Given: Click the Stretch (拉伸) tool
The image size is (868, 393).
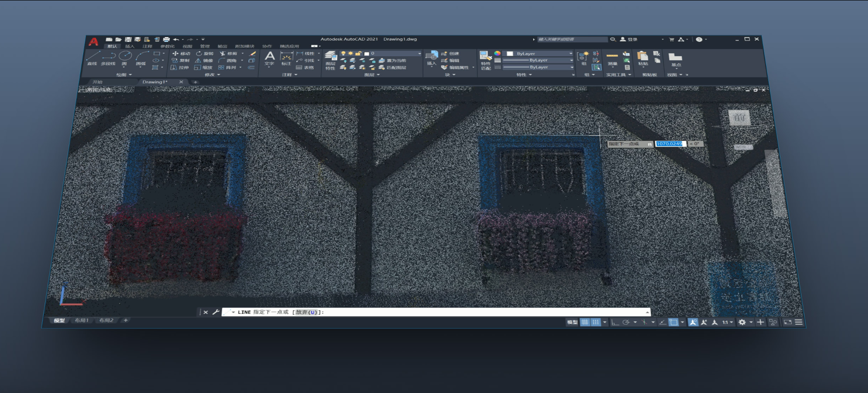Looking at the screenshot, I should point(180,68).
